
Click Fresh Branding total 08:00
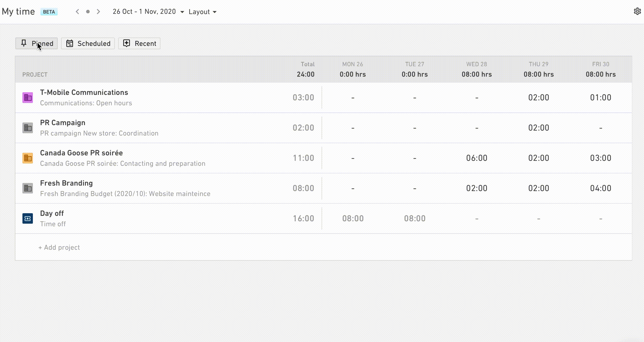coord(303,188)
